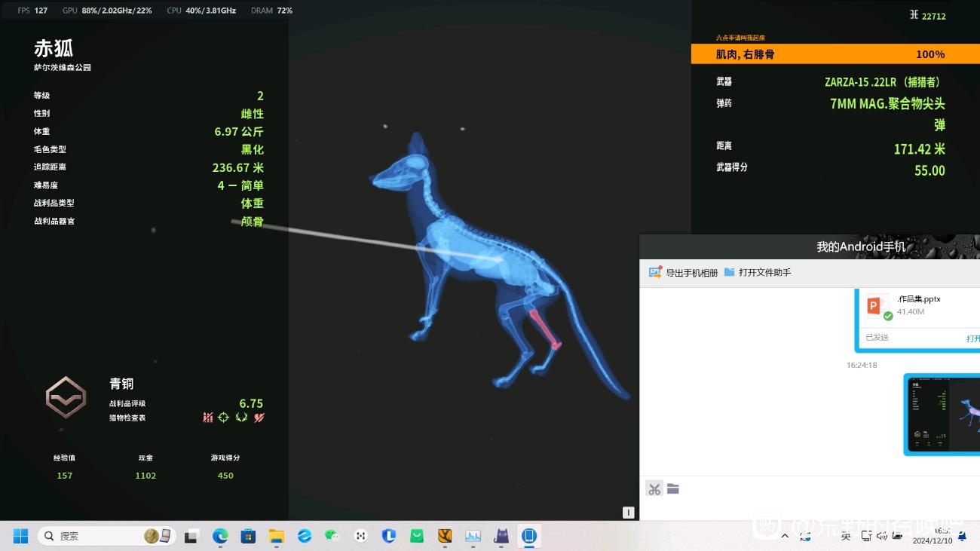
Task: Open WeChat from the taskbar
Action: [x=332, y=536]
